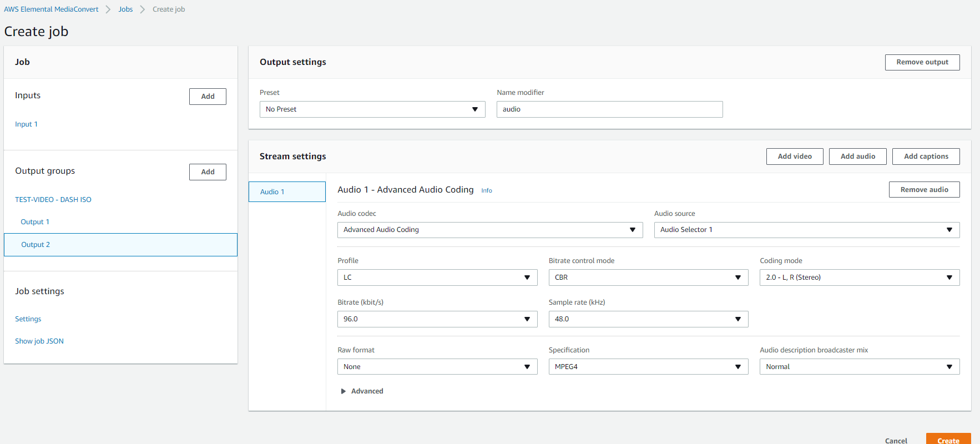The image size is (980, 444).
Task: Click the orange Create button
Action: point(948,440)
